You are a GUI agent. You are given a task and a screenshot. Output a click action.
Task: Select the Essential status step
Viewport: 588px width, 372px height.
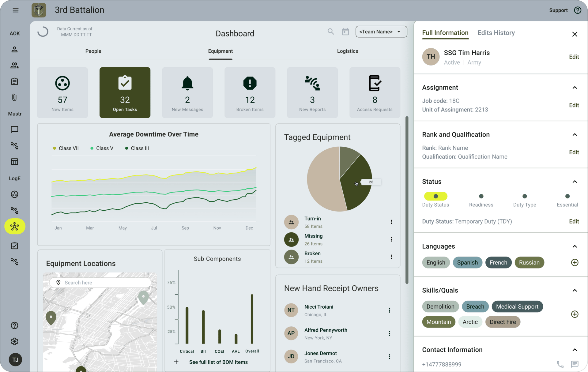[x=567, y=196]
